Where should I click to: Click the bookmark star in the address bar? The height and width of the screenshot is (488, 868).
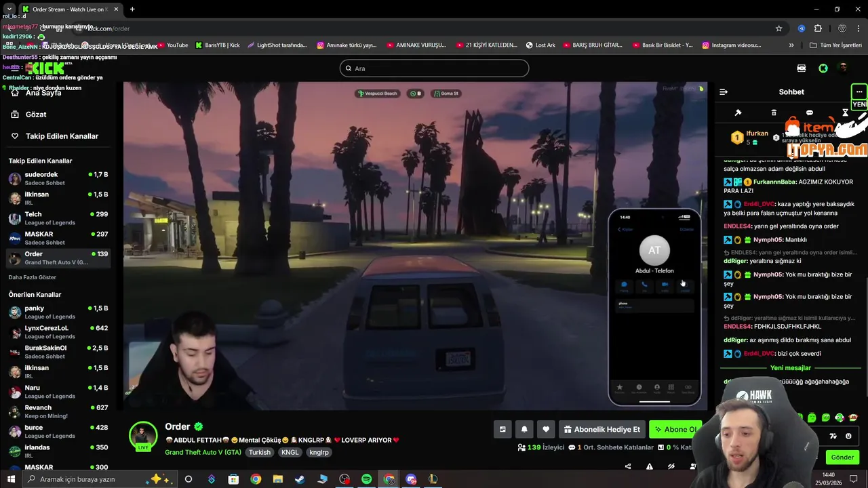click(779, 28)
